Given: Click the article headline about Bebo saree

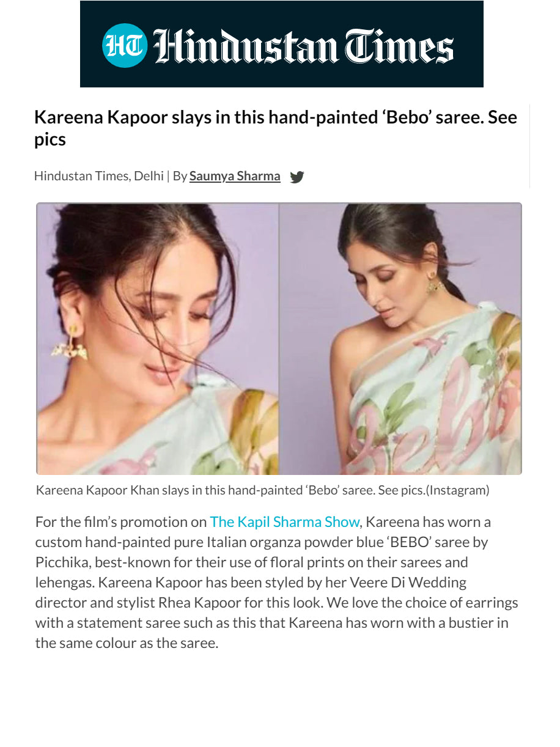Looking at the screenshot, I should 276,128.
